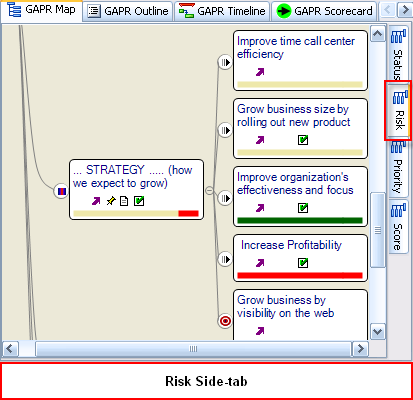Click purple arrow in Grow business size card
Screen dimensions: 413x400
(260, 140)
